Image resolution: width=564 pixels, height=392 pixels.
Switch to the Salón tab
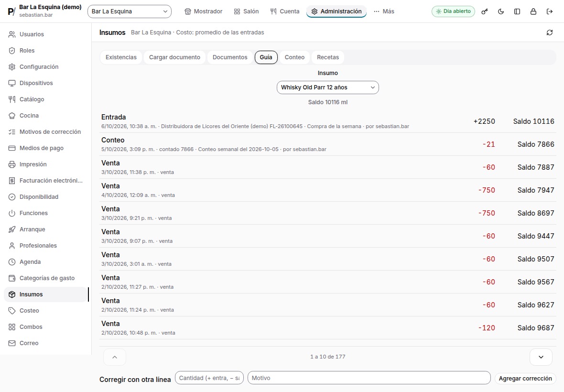tap(246, 11)
